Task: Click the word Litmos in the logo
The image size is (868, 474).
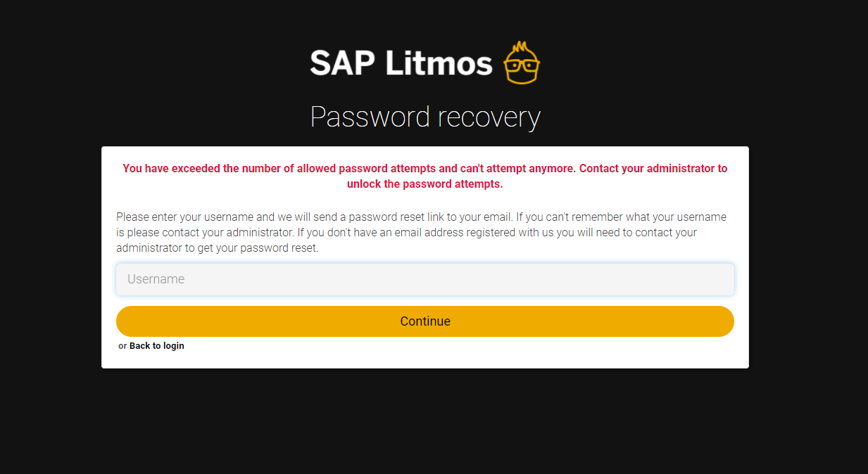Action: tap(439, 63)
